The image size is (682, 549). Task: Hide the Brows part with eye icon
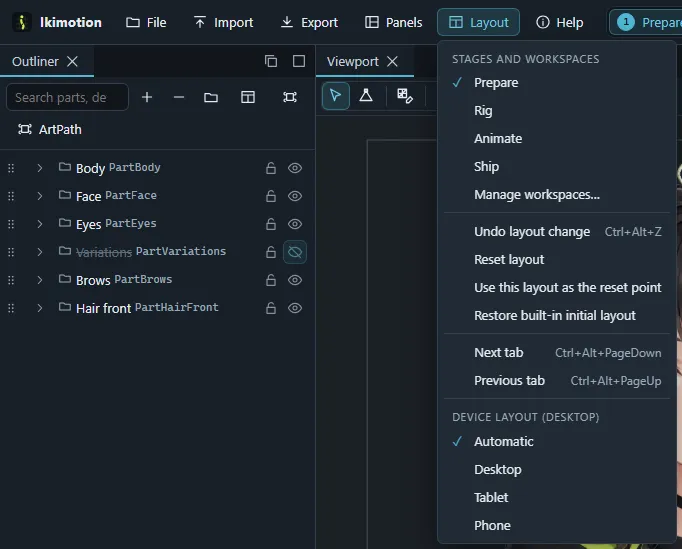295,280
